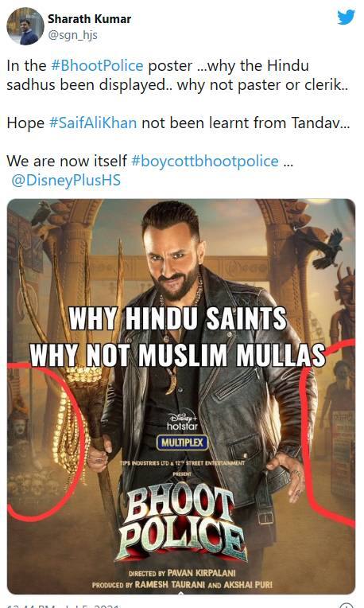Open the @DisneyPlusHS mention

66,181
